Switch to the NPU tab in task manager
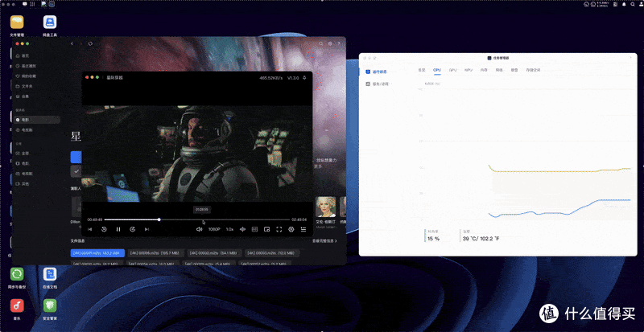Screen dimensions: 644x332 point(469,70)
